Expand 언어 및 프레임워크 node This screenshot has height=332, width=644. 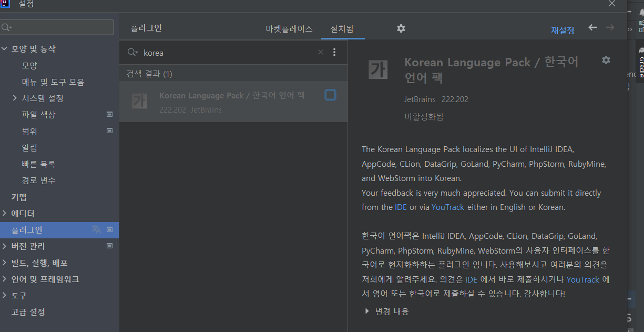point(4,279)
